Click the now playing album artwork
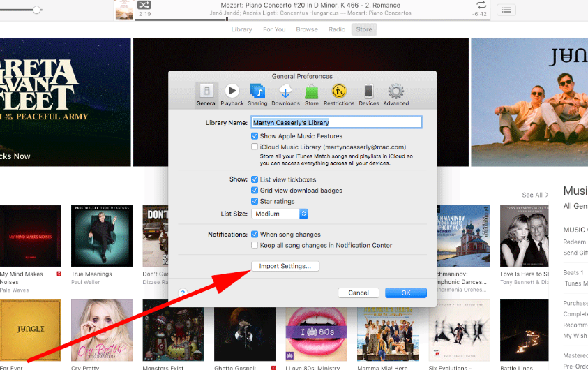588x370 pixels. 124,10
